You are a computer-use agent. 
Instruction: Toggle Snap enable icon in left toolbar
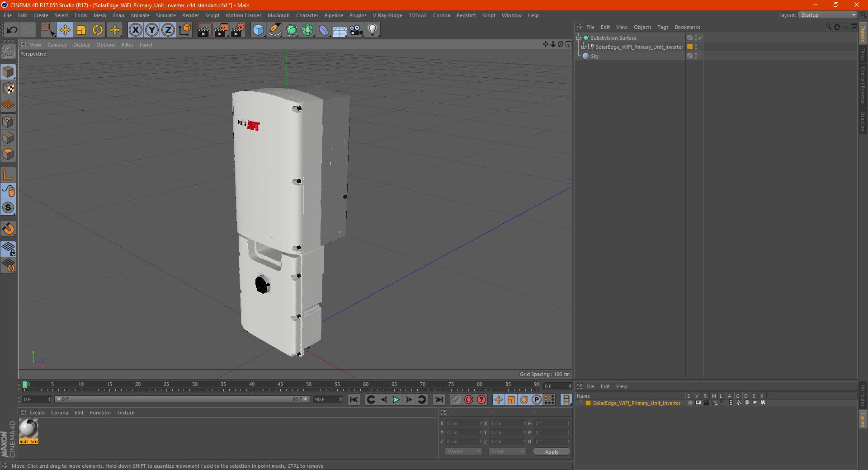tap(8, 207)
